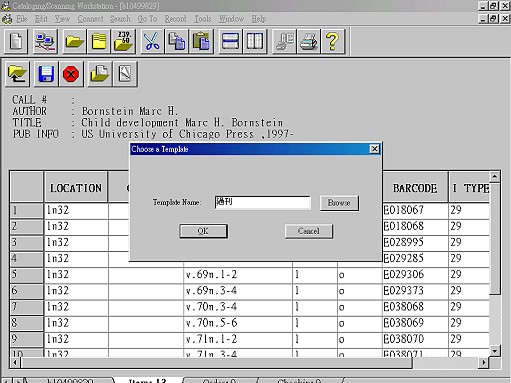Click the scanner device toolbar icon
Screen dimensions: 511x383
(x=284, y=41)
